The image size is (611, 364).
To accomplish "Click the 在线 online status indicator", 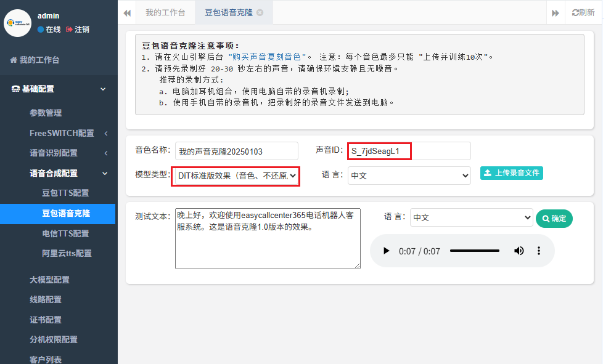I will [x=49, y=29].
